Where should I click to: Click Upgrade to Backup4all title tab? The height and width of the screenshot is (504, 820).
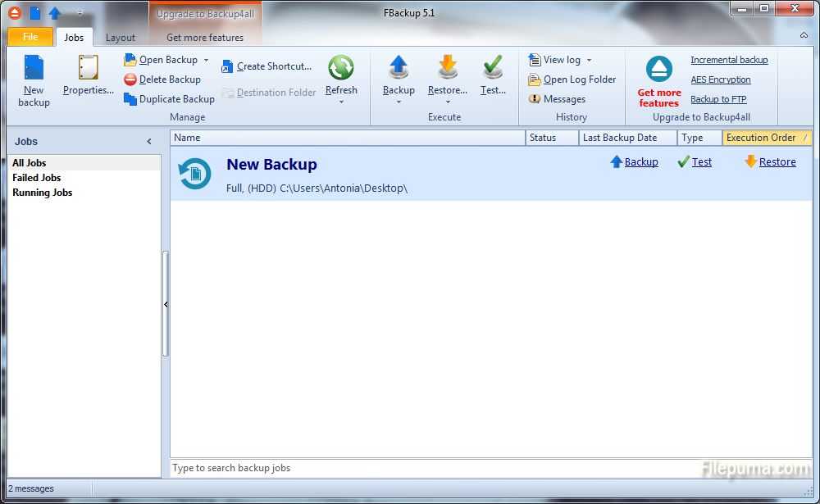(206, 14)
